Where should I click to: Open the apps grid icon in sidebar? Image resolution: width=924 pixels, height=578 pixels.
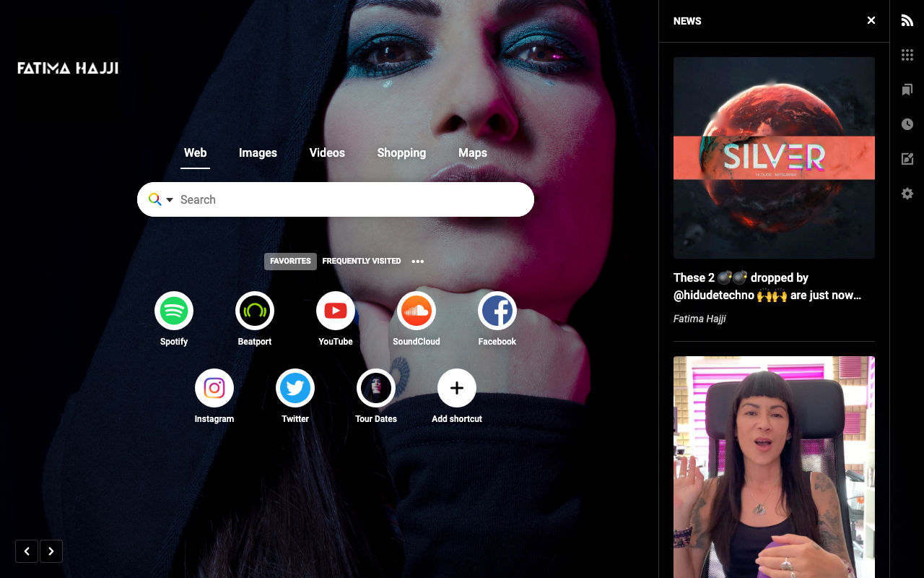[907, 55]
